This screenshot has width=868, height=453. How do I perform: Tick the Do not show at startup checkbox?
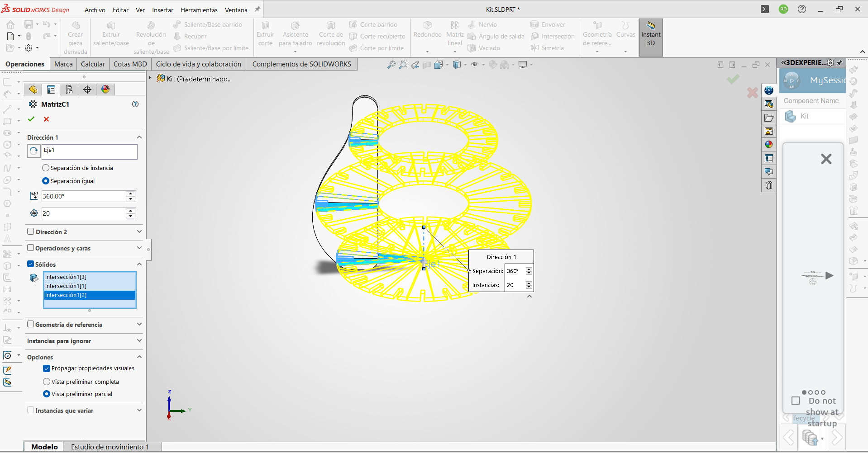[x=796, y=401]
